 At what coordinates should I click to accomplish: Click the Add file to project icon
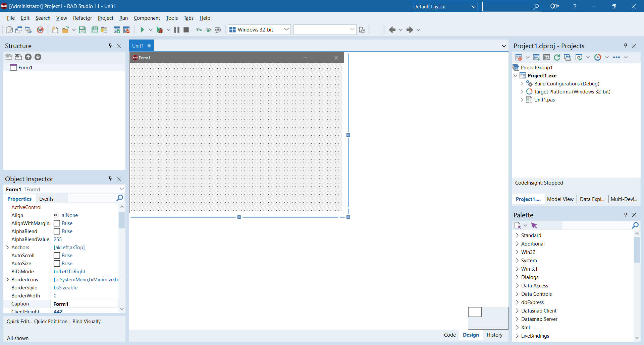tap(117, 30)
